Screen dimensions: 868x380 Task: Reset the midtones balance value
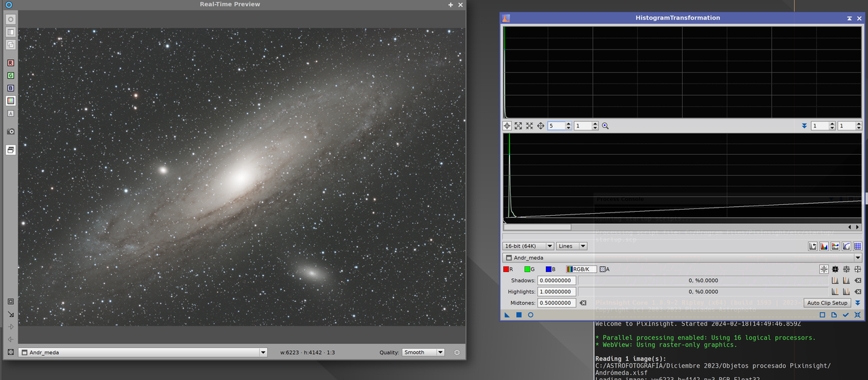[583, 303]
